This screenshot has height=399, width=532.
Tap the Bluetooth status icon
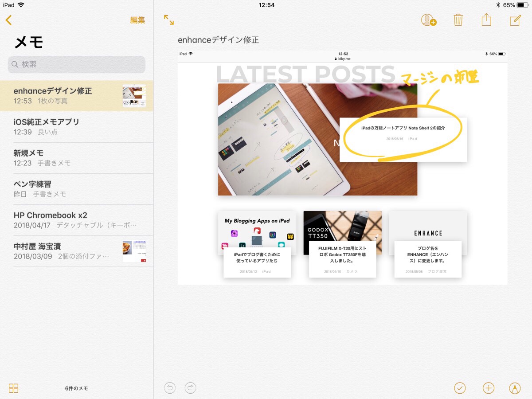[x=498, y=5]
